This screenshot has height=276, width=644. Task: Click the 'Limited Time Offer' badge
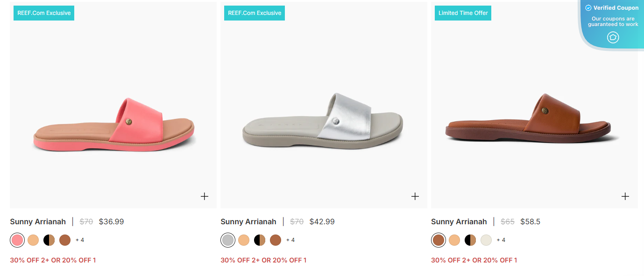463,13
